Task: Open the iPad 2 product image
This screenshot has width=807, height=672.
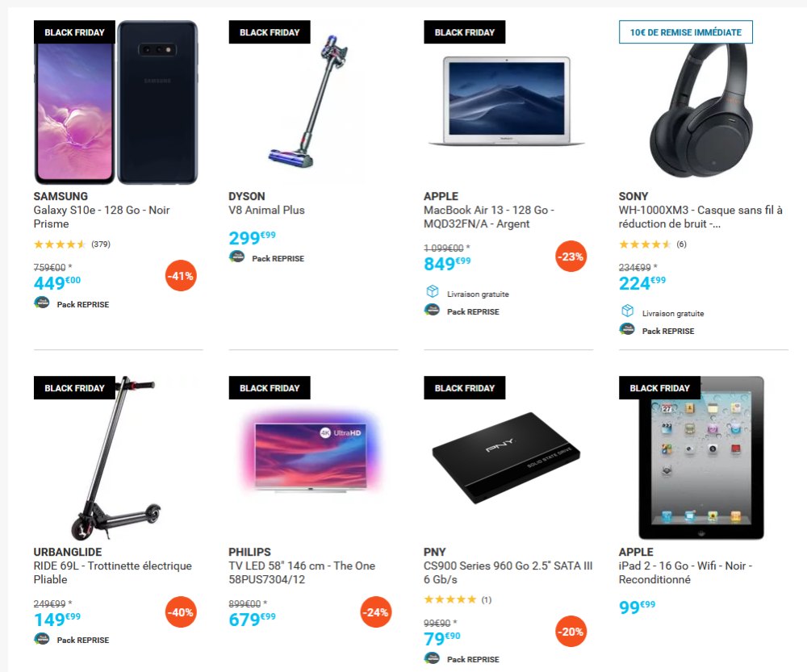Action: 701,458
